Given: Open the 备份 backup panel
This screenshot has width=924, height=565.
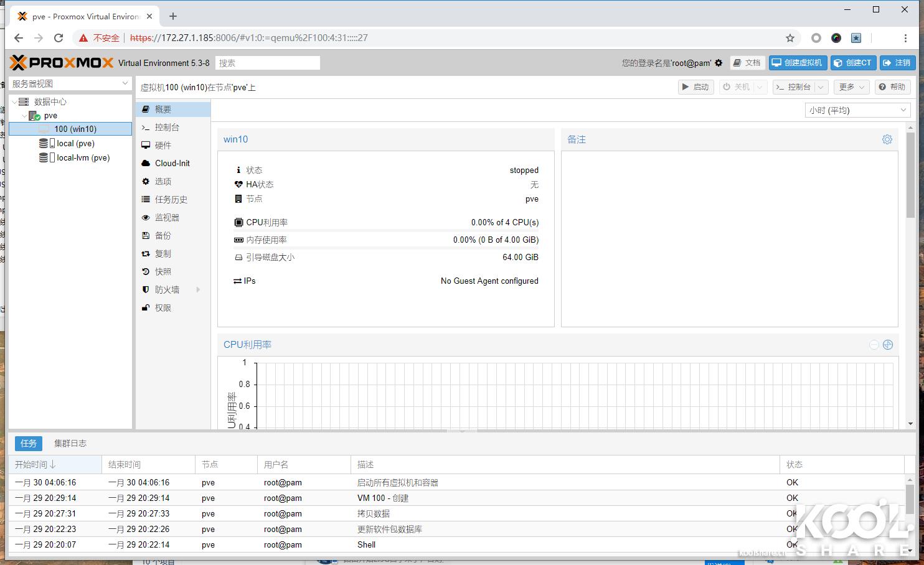Looking at the screenshot, I should (163, 235).
